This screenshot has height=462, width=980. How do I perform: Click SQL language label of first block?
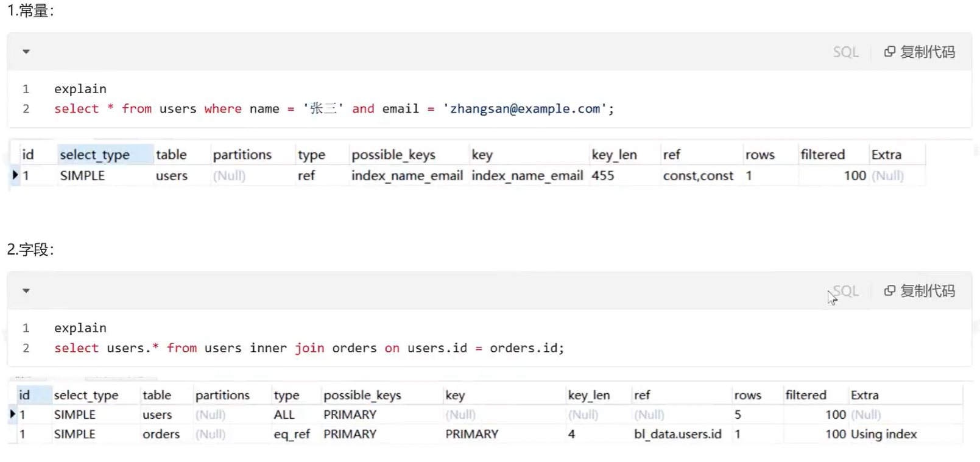point(845,52)
